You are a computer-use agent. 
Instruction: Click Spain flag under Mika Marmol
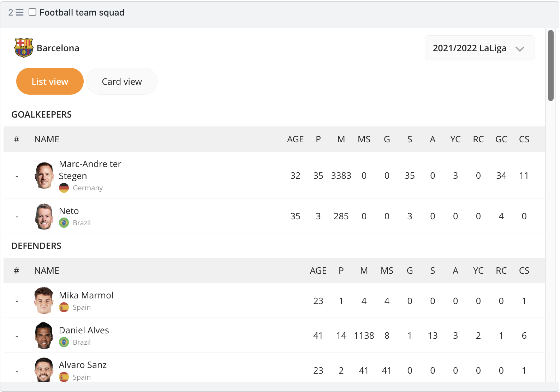(64, 307)
